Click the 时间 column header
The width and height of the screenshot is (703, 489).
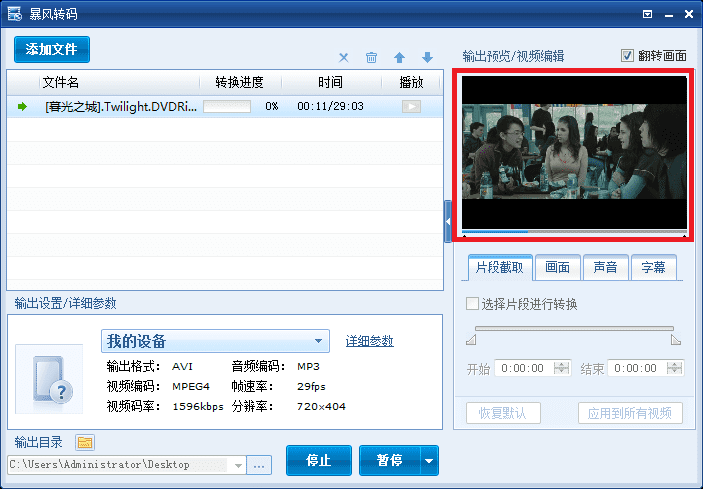[x=330, y=82]
